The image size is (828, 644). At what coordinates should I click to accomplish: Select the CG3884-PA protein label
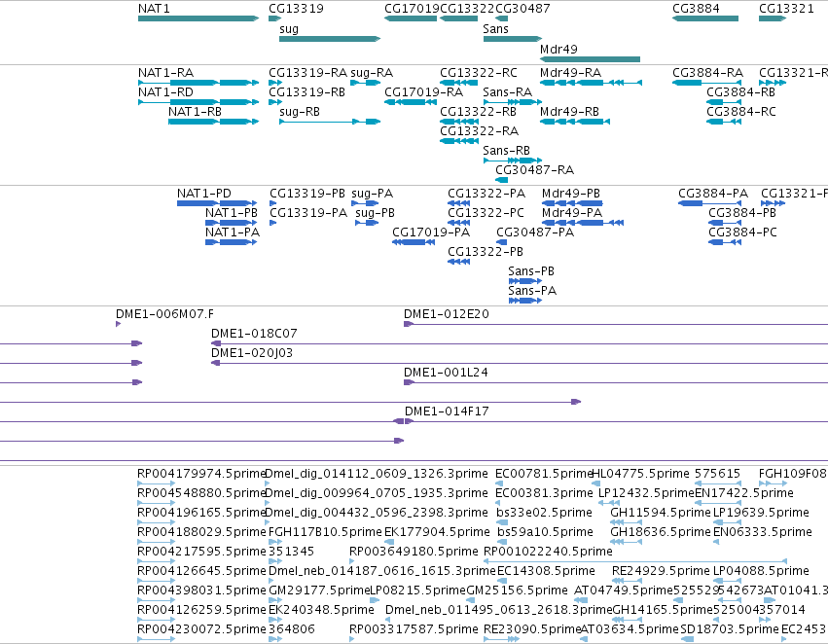coord(713,194)
